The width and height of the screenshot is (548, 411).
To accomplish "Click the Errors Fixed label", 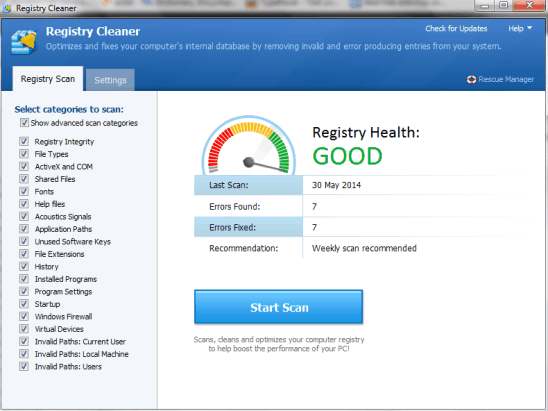I will click(x=232, y=228).
